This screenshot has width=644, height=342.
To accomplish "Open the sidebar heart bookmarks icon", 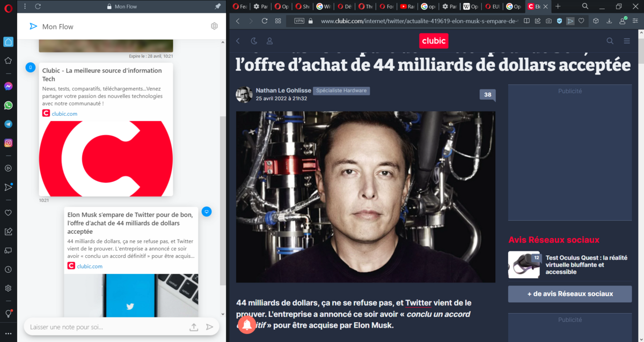I will [x=8, y=213].
